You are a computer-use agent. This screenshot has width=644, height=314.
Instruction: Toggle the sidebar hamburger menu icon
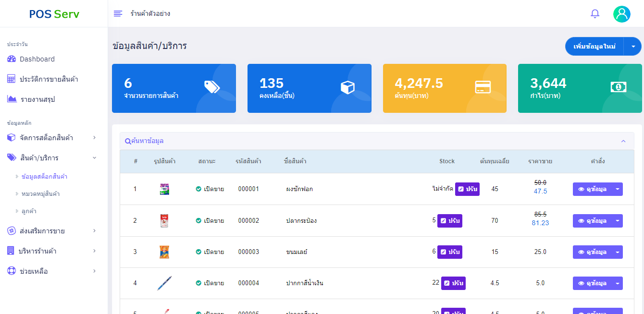118,13
